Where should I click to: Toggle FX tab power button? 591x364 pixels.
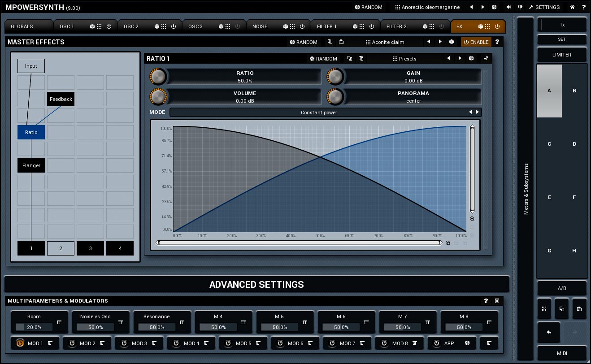tap(497, 26)
